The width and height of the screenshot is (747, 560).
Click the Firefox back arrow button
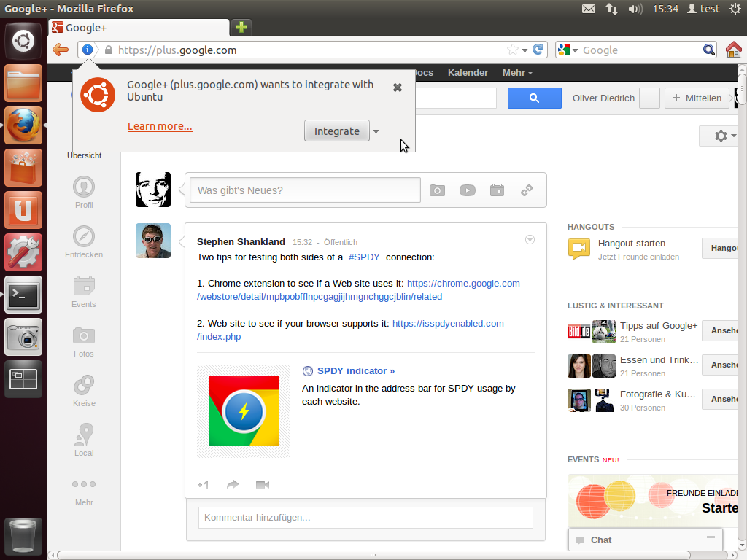click(x=61, y=50)
